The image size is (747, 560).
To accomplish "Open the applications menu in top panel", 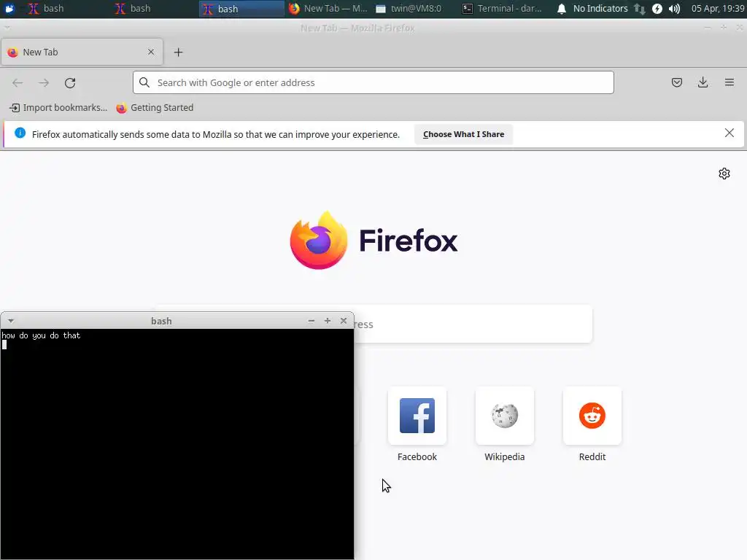I will pyautogui.click(x=9, y=8).
